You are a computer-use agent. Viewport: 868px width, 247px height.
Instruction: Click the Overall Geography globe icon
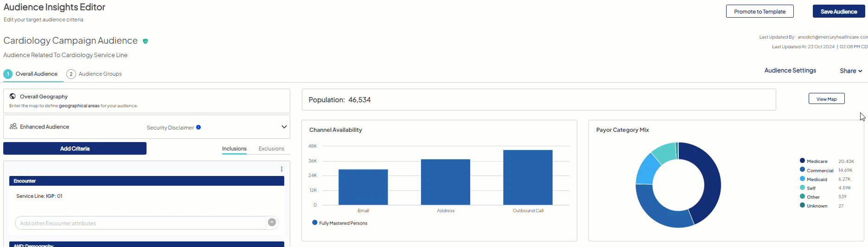coord(13,97)
